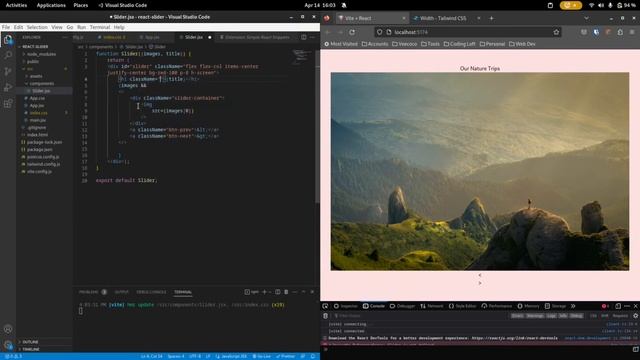The width and height of the screenshot is (640, 360).
Task: Expand the Timeline section
Action: pos(31,349)
